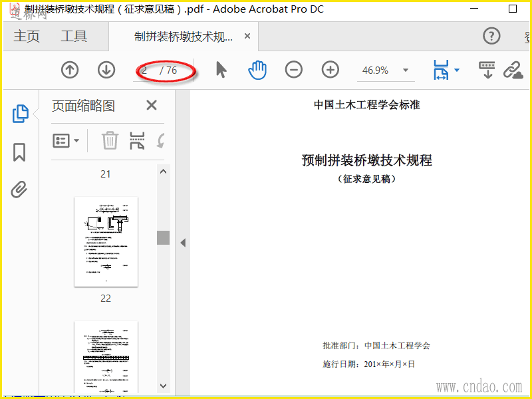This screenshot has width=532, height=399.
Task: Go to next page with down arrow
Action: tap(106, 70)
